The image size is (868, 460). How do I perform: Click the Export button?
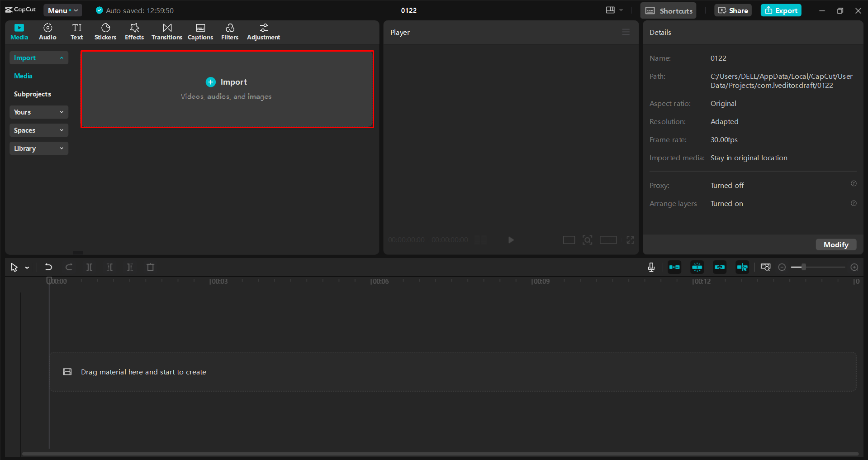coord(780,10)
